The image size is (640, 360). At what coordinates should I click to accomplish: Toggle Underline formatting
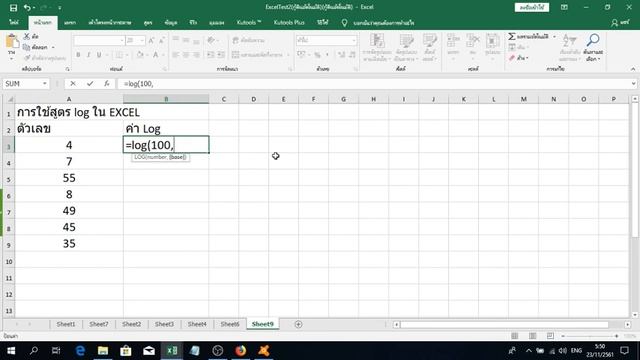tap(98, 55)
